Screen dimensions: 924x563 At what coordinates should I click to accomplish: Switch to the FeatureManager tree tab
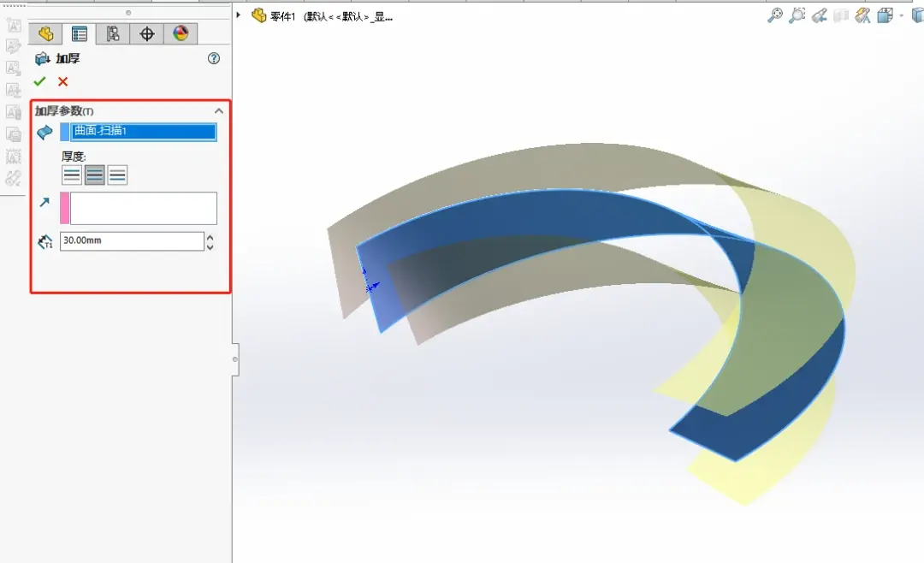[45, 33]
